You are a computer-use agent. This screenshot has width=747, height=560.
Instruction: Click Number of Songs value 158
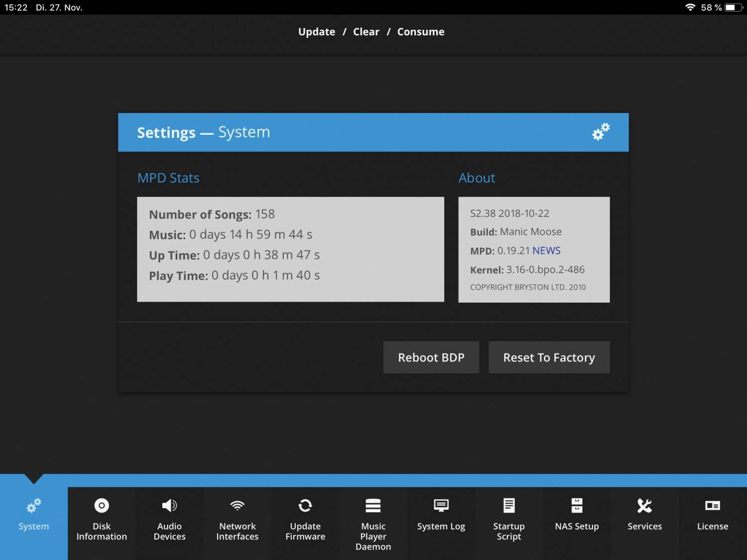[x=265, y=215]
